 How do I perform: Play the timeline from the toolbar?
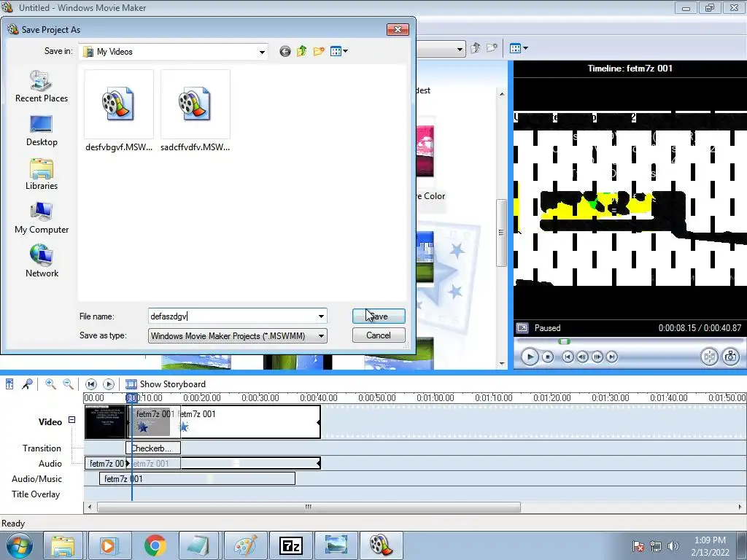pyautogui.click(x=109, y=384)
